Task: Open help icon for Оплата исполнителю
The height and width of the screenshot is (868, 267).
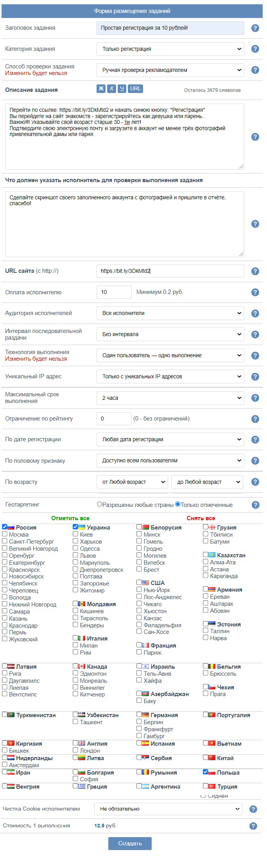Action: point(255,292)
